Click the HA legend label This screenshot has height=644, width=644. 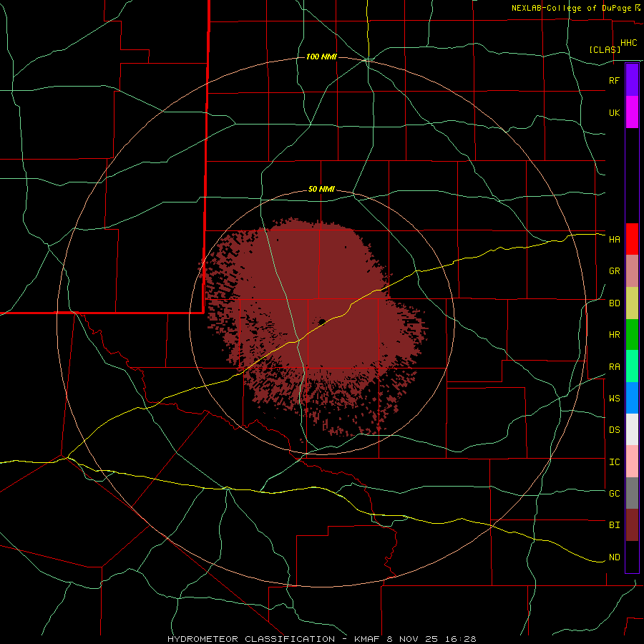[614, 240]
